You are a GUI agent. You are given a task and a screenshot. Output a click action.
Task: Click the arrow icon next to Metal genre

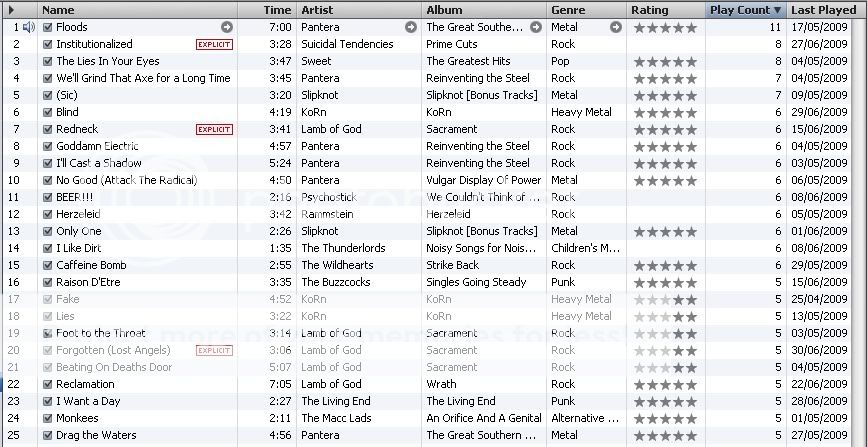[616, 27]
